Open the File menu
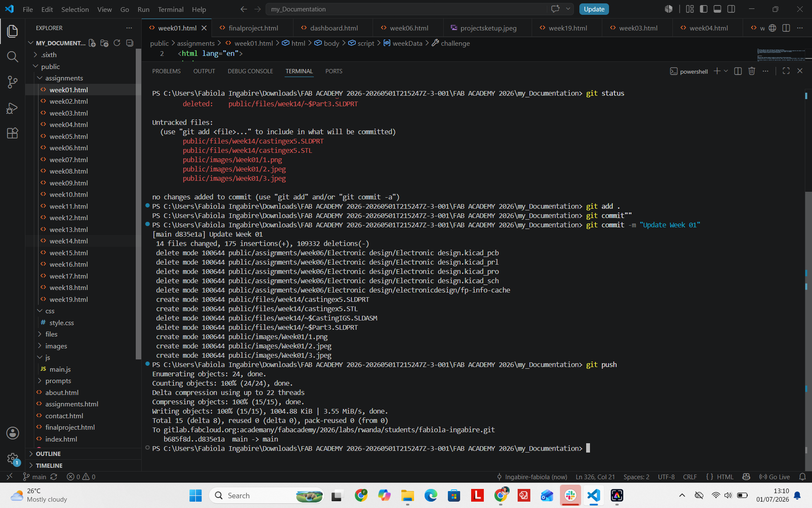The width and height of the screenshot is (812, 508). coord(27,9)
